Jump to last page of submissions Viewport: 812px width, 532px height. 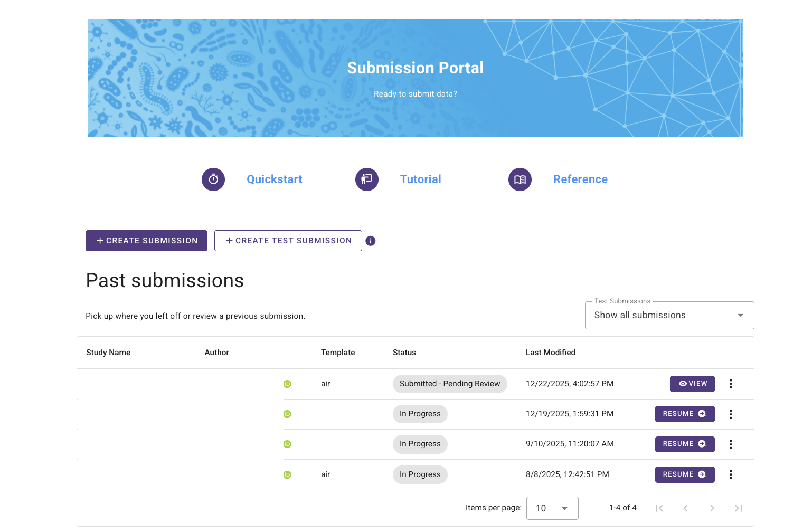click(738, 508)
